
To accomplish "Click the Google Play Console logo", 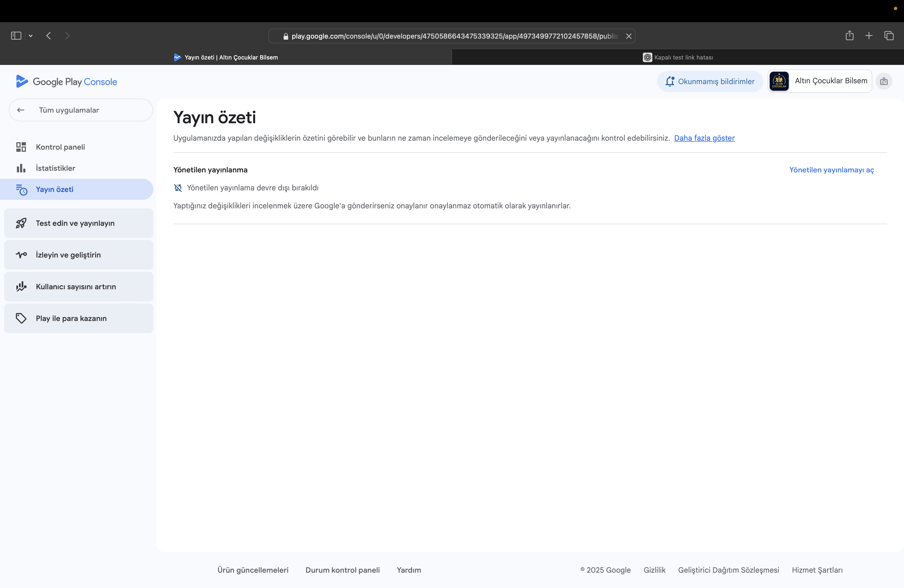I will (x=66, y=82).
